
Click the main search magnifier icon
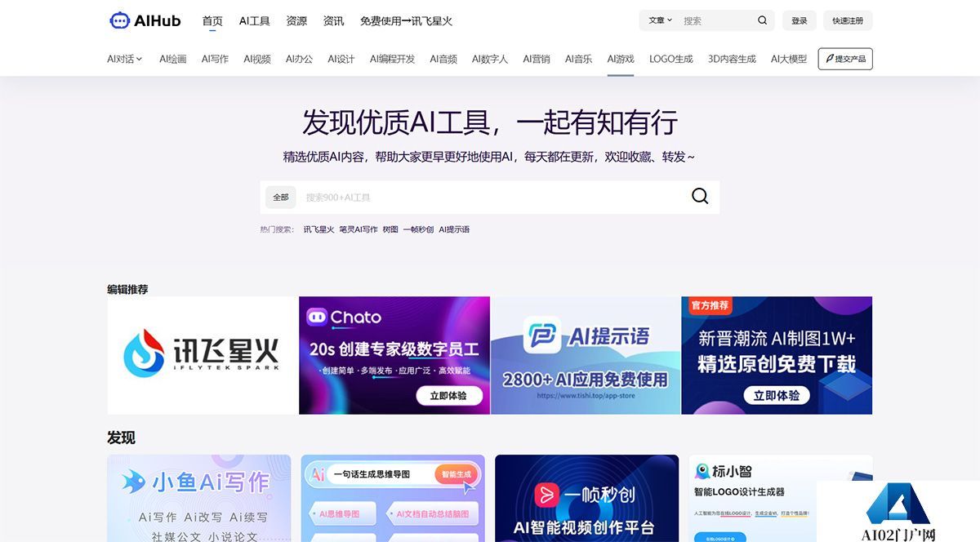pyautogui.click(x=700, y=196)
